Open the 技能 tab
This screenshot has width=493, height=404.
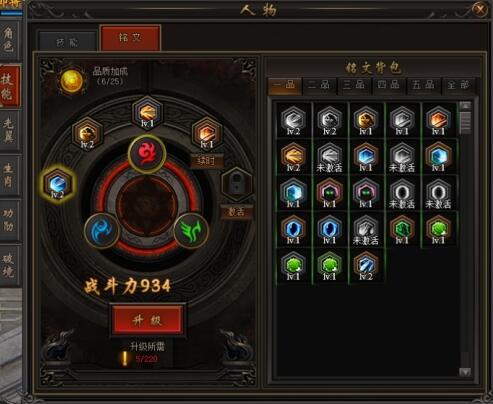(68, 42)
